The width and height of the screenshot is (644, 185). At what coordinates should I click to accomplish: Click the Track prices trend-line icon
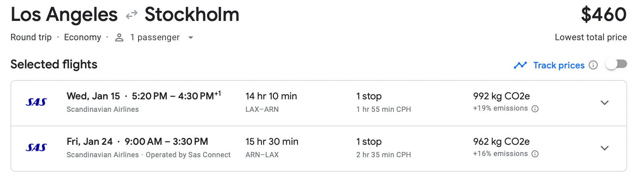[x=520, y=65]
